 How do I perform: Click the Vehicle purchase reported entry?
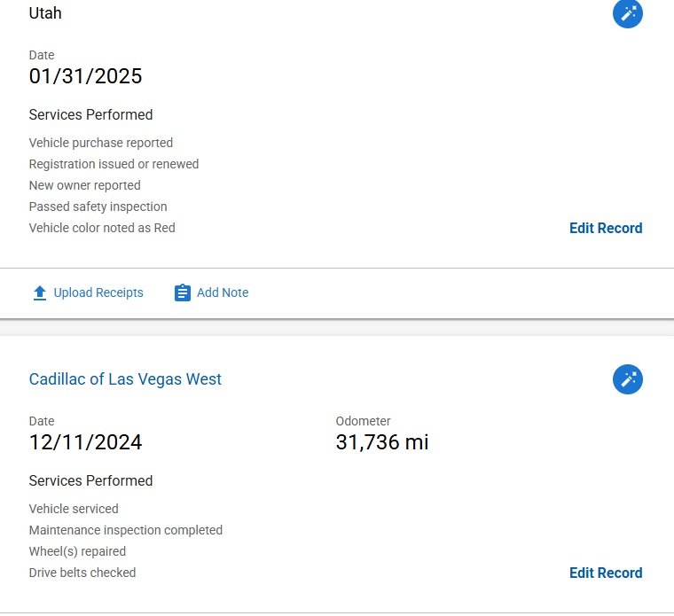click(100, 143)
